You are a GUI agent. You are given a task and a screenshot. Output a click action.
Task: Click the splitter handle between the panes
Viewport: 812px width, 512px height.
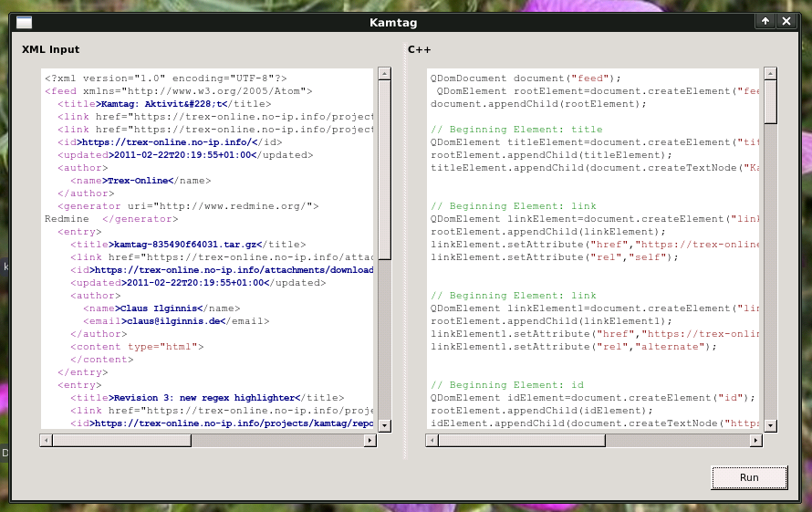tap(405, 251)
